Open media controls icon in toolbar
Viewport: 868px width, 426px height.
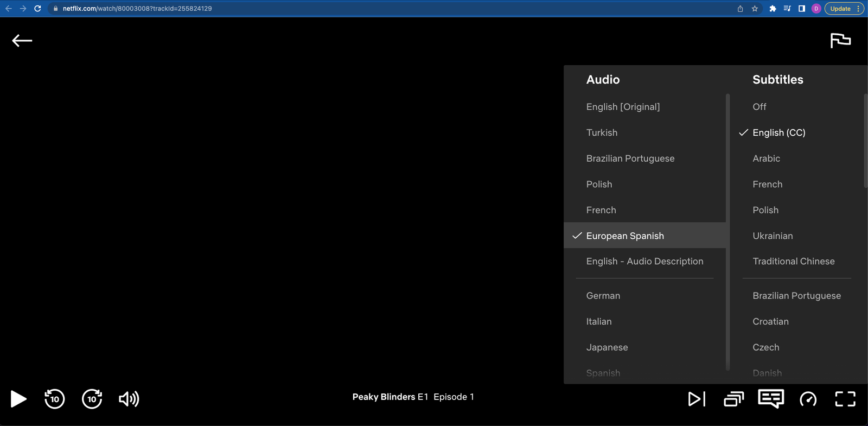tap(787, 9)
